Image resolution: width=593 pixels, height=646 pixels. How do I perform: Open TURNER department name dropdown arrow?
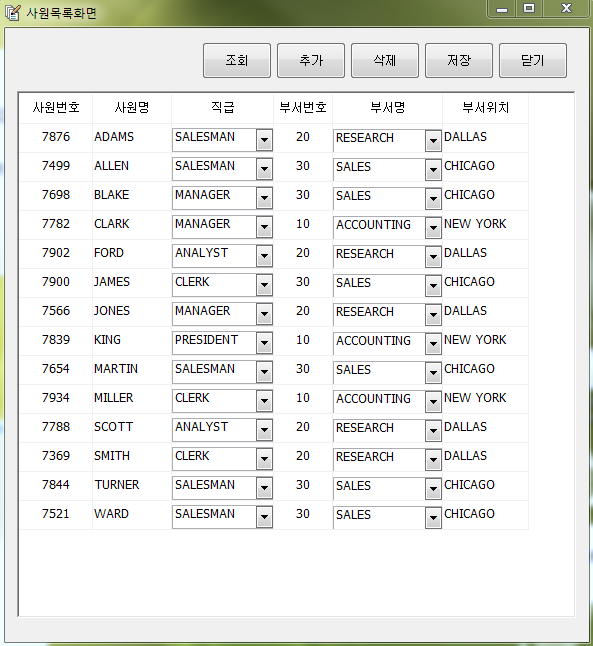click(433, 489)
